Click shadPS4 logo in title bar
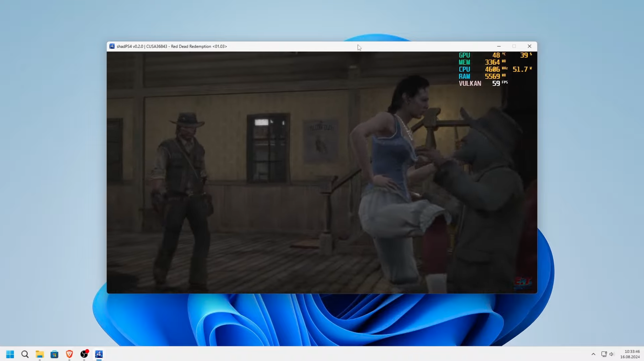This screenshot has width=644, height=361. tap(112, 46)
